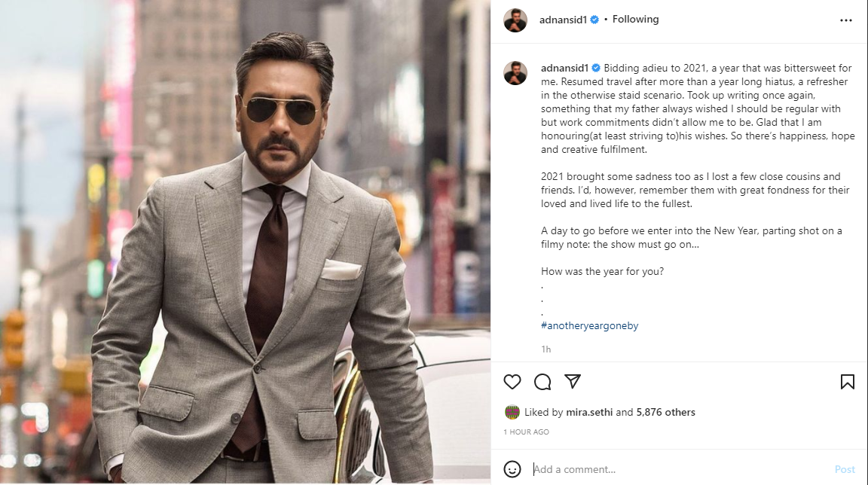Save the post with the bookmark icon
This screenshot has height=485, width=868.
847,382
